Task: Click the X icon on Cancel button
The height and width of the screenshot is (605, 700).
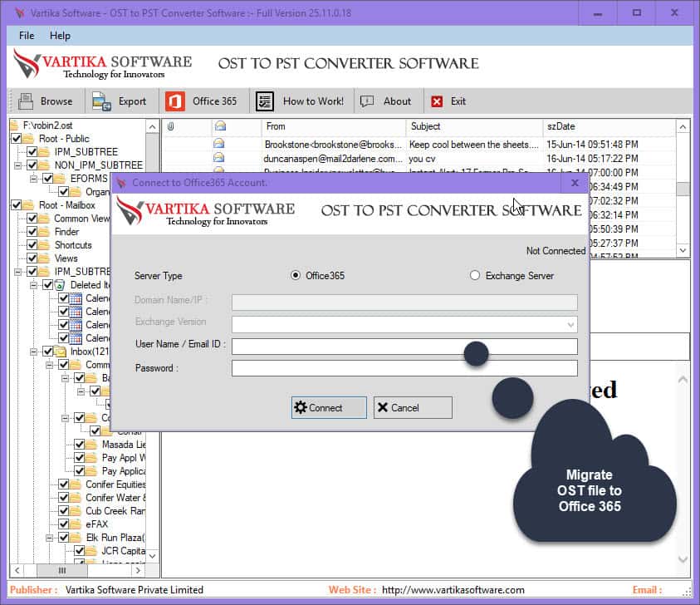Action: (x=383, y=407)
